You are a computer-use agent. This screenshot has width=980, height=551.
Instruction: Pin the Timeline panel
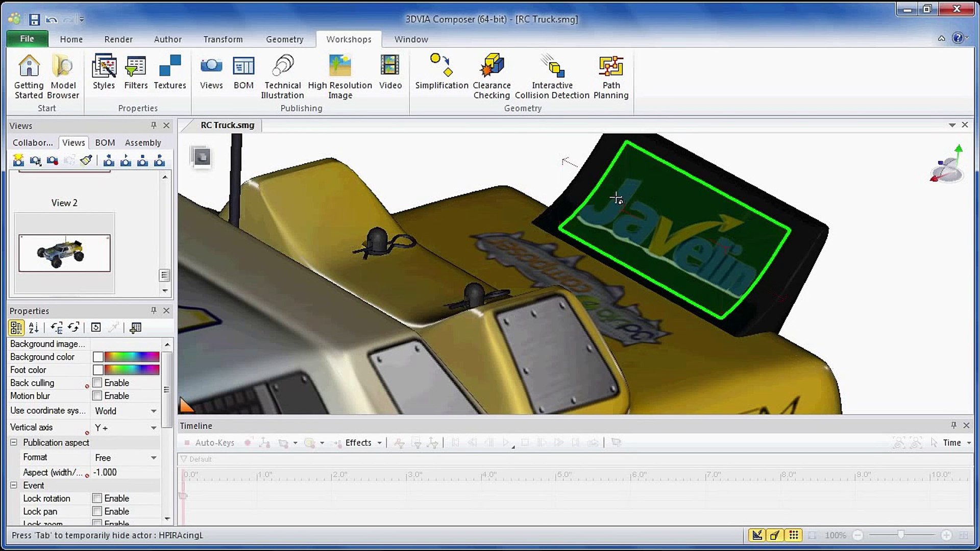click(953, 425)
